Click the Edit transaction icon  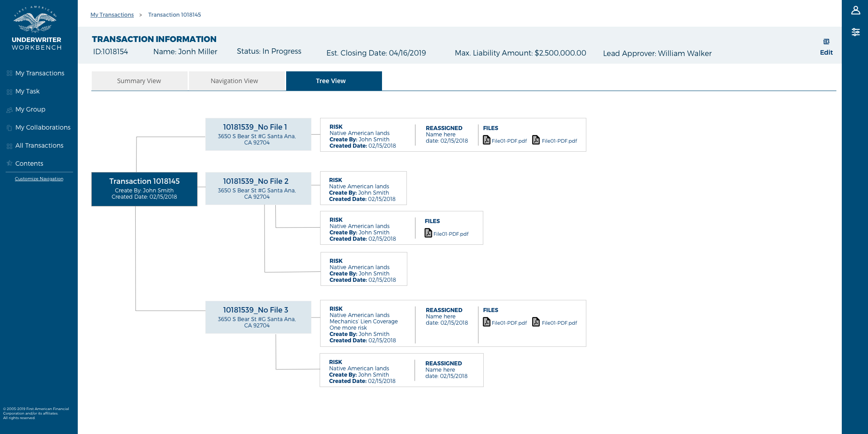click(x=826, y=42)
